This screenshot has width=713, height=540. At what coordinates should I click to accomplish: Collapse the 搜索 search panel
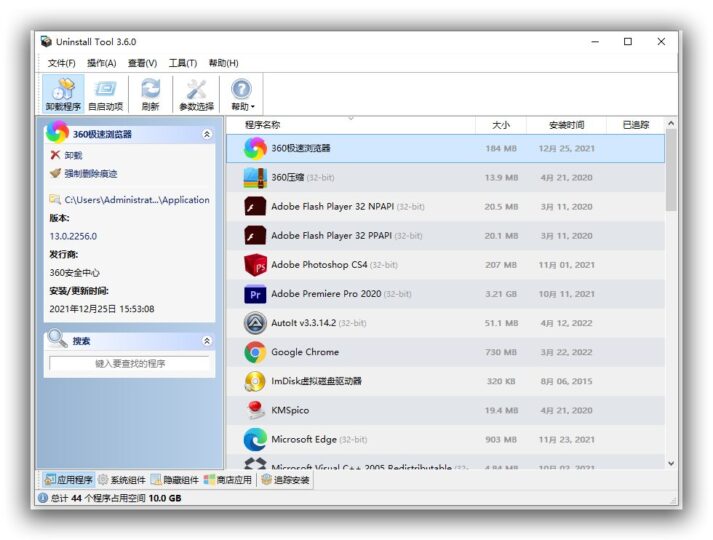click(x=207, y=341)
